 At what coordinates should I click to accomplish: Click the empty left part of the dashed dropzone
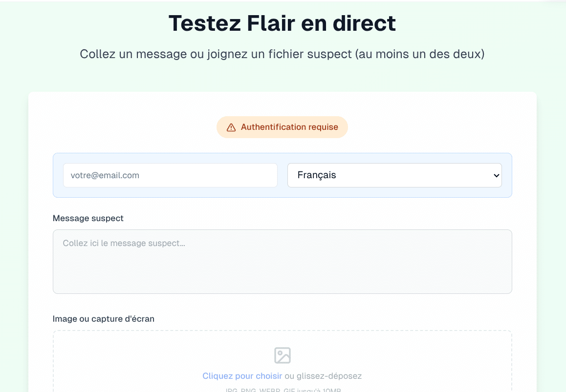[122, 361]
